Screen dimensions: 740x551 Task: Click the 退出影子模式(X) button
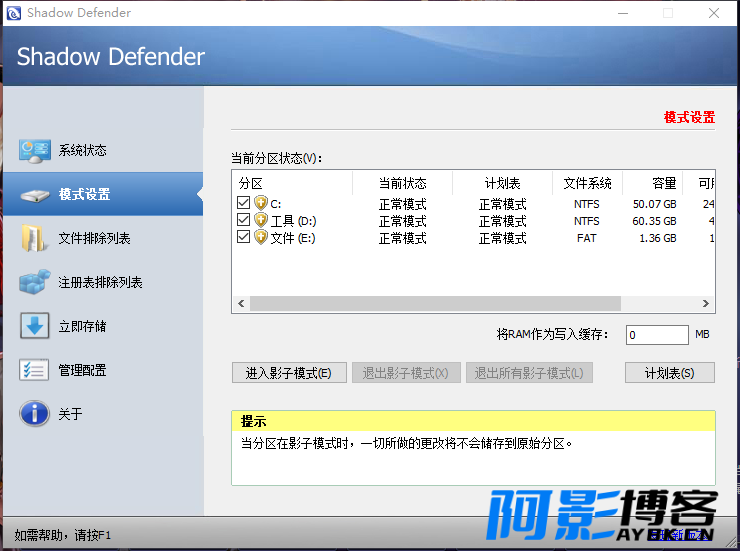click(x=406, y=373)
